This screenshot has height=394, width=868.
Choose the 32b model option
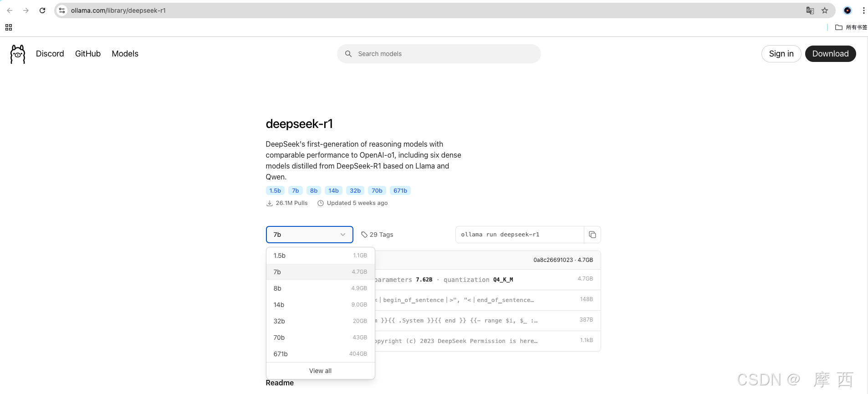320,321
